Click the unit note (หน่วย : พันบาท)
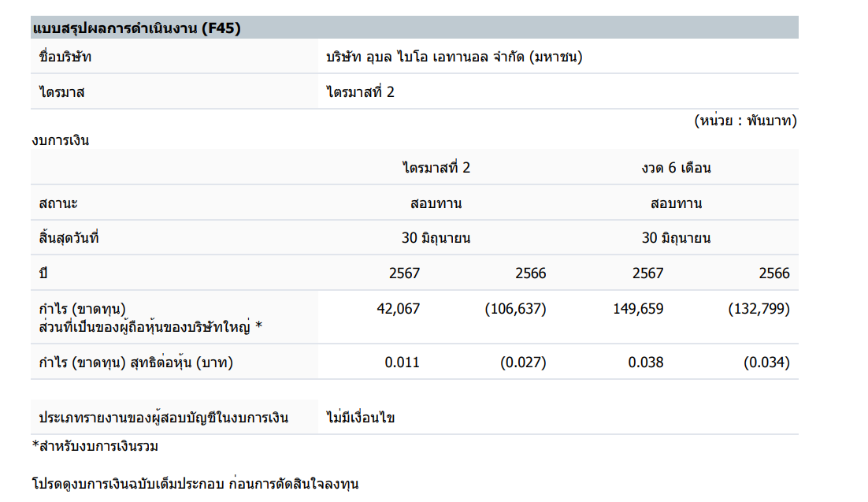 tap(745, 121)
